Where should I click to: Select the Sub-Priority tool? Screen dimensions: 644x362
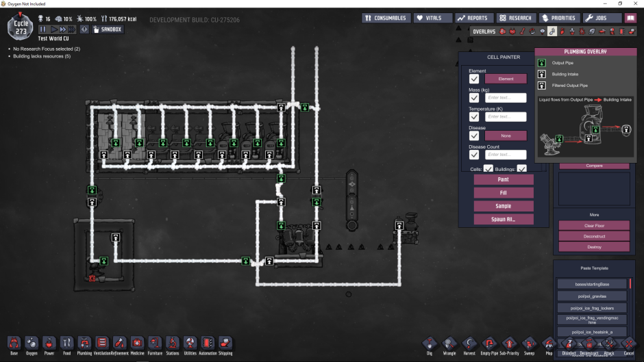click(x=509, y=346)
